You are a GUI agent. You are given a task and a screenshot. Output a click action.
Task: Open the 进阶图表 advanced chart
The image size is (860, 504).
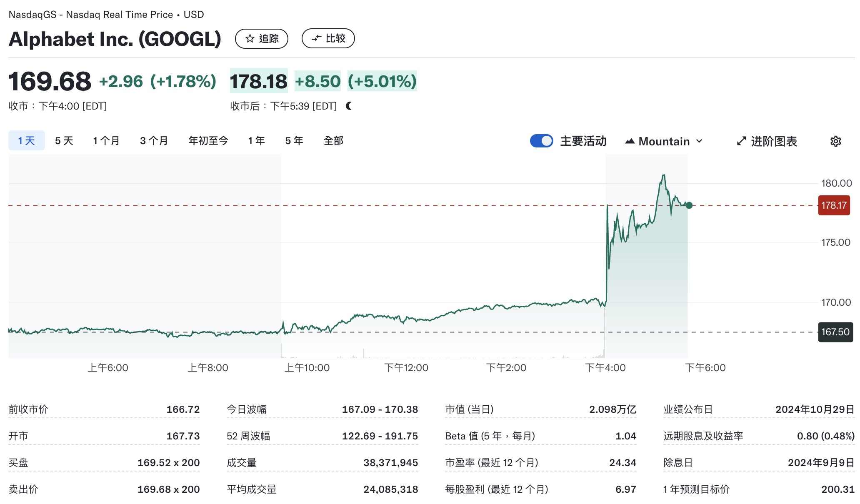(x=767, y=142)
